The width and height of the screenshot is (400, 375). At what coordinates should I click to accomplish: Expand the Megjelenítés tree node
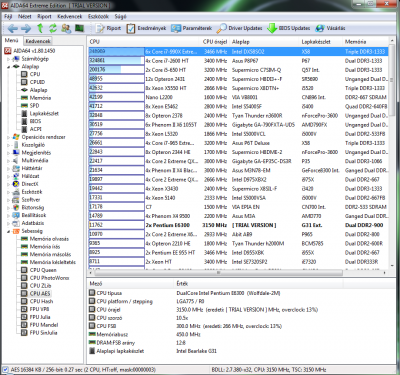point(8,153)
